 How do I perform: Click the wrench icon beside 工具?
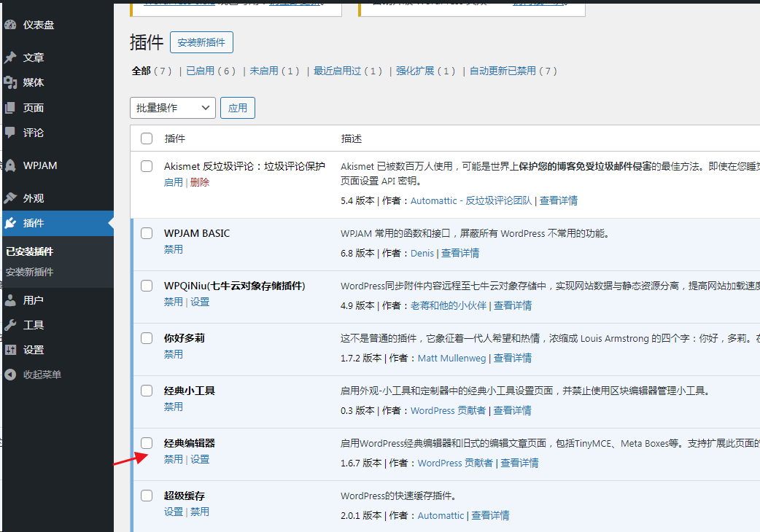click(10, 325)
